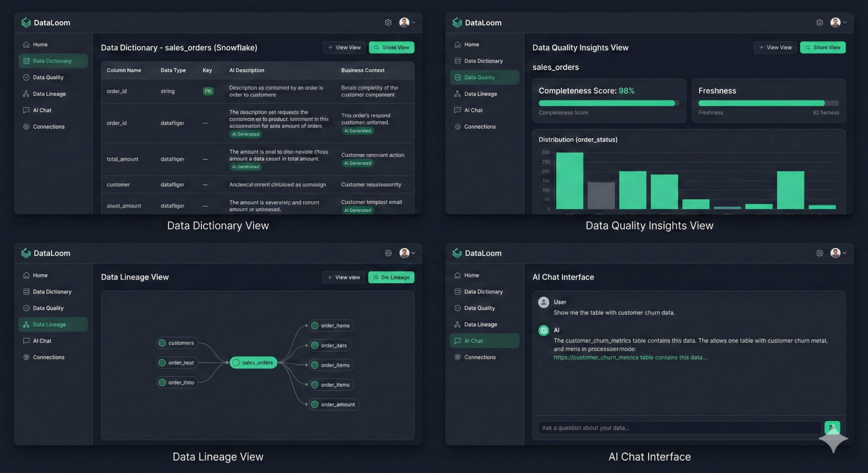Click the DataLoom logo icon
Screen dimensions: 868x473
tap(25, 22)
